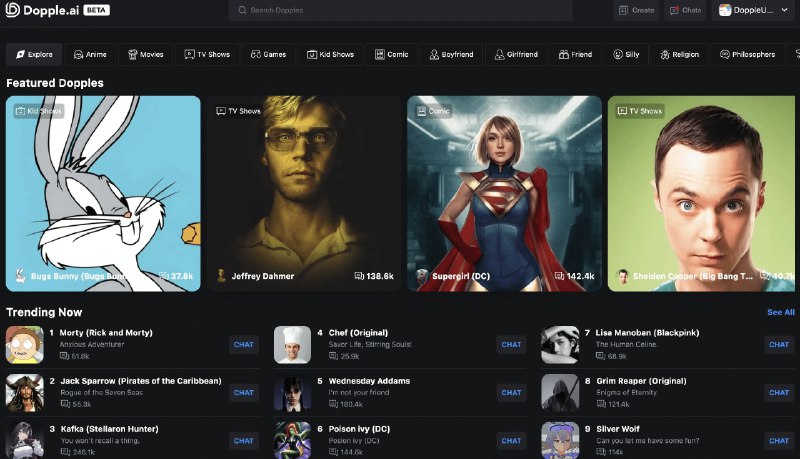Click Sheldon Cooper small avatar icon
800x459 pixels.
pyautogui.click(x=622, y=276)
